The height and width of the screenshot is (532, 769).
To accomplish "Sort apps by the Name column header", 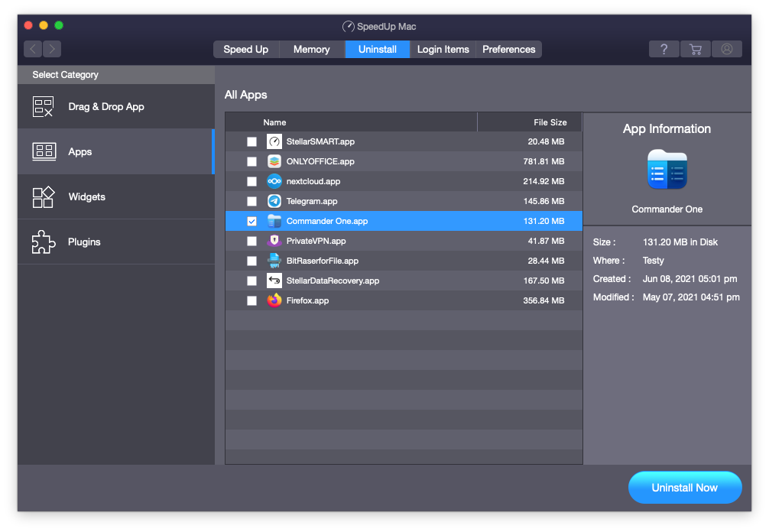I will tap(274, 122).
